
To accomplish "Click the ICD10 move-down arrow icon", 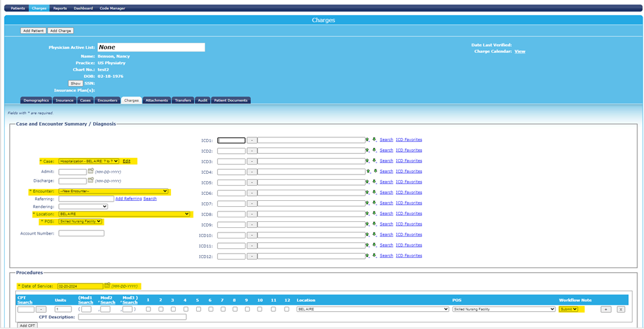I will pos(374,235).
